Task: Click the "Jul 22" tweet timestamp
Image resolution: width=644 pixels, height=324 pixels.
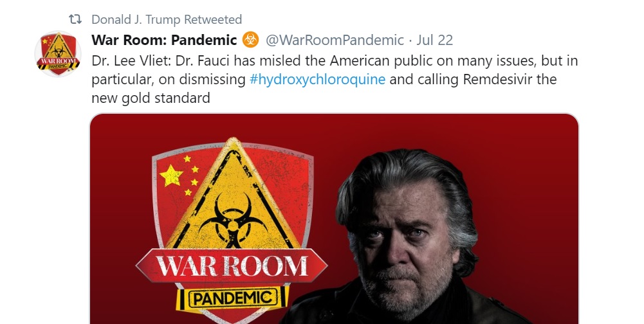Action: [x=434, y=40]
